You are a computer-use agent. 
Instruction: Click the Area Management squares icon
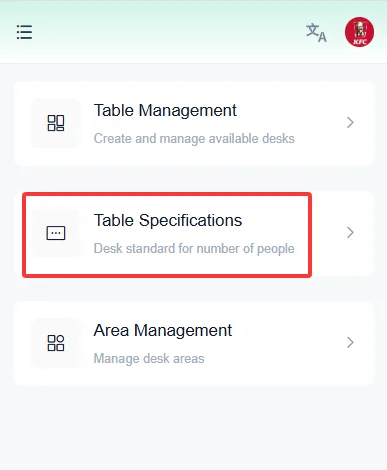point(56,343)
